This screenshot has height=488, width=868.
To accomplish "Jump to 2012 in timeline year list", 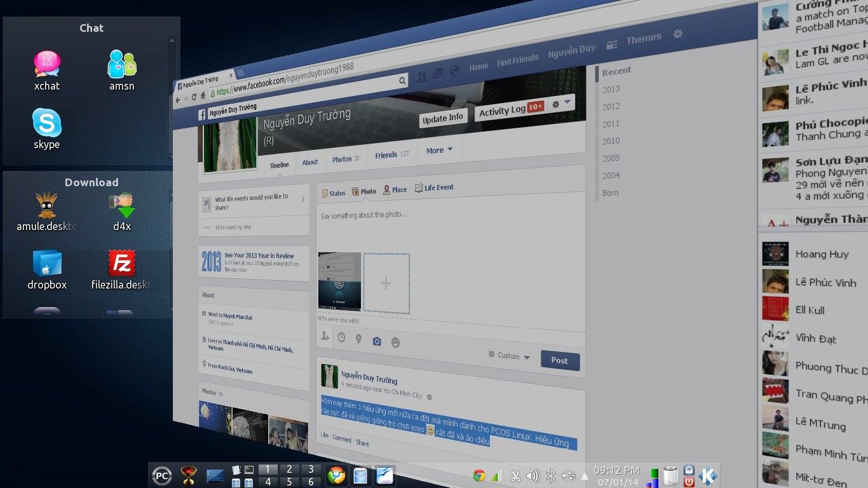I will pos(611,107).
